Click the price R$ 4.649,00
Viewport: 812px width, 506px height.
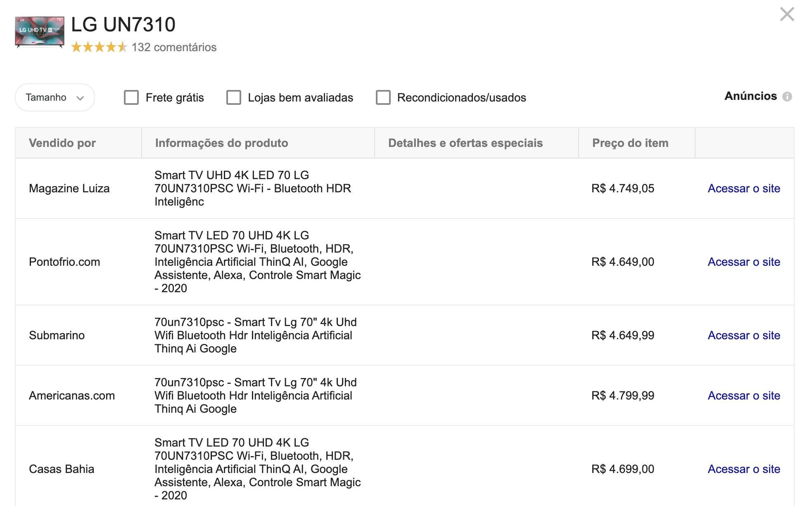point(623,262)
